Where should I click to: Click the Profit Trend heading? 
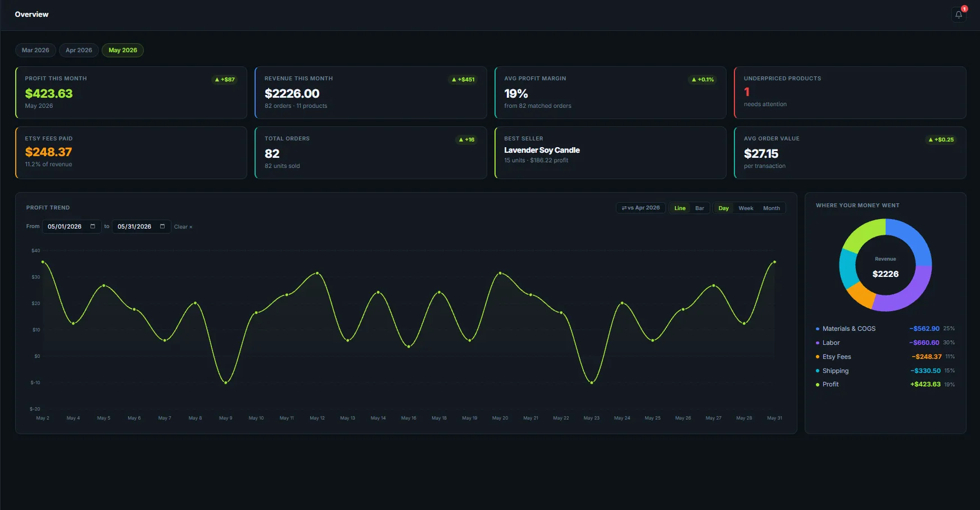point(48,208)
